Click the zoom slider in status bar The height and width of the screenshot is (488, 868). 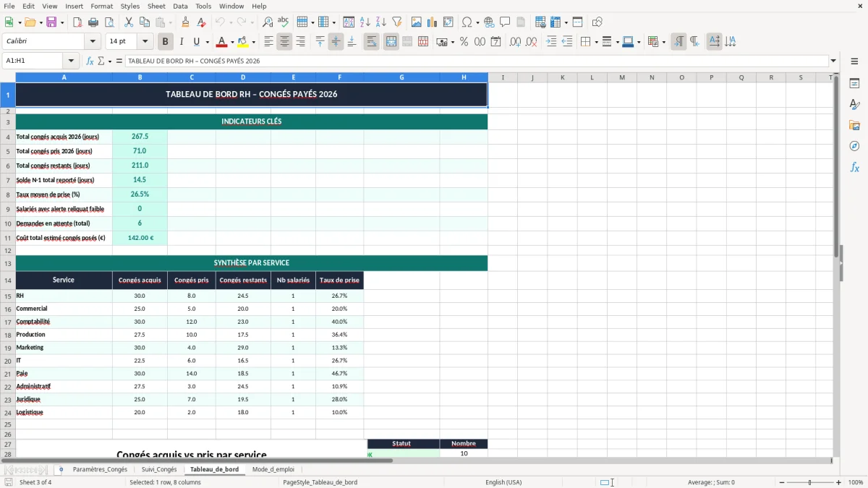pos(809,482)
